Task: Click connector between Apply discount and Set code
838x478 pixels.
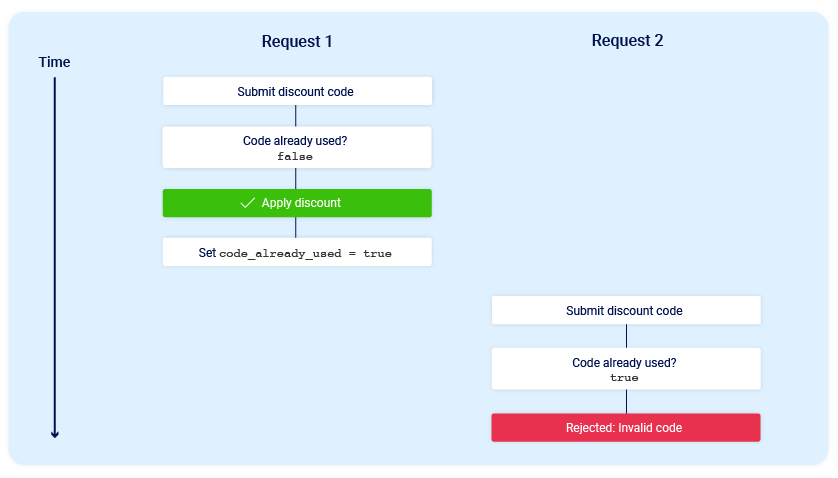Action: [296, 227]
